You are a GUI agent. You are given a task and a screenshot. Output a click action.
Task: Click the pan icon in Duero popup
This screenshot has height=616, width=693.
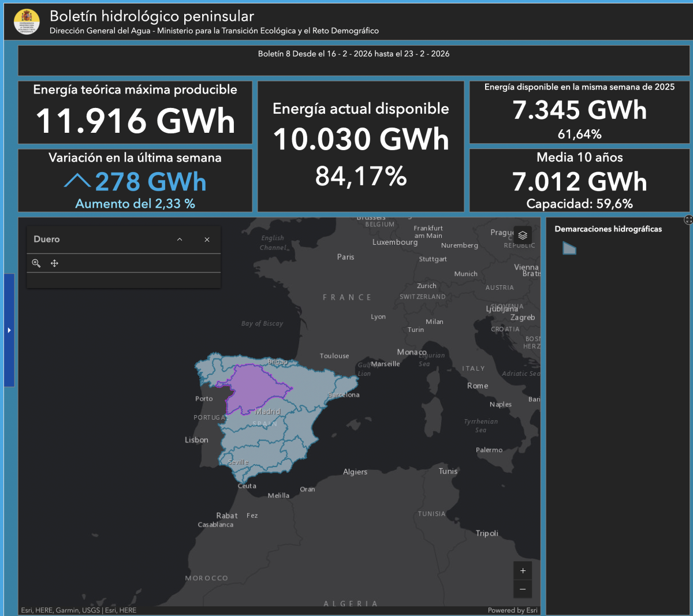pyautogui.click(x=55, y=263)
